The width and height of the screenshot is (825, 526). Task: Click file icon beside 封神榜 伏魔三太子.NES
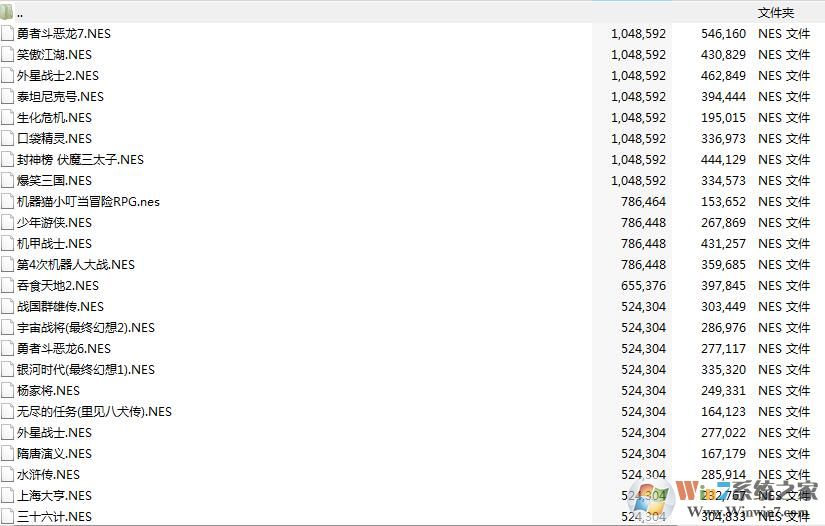(7, 160)
